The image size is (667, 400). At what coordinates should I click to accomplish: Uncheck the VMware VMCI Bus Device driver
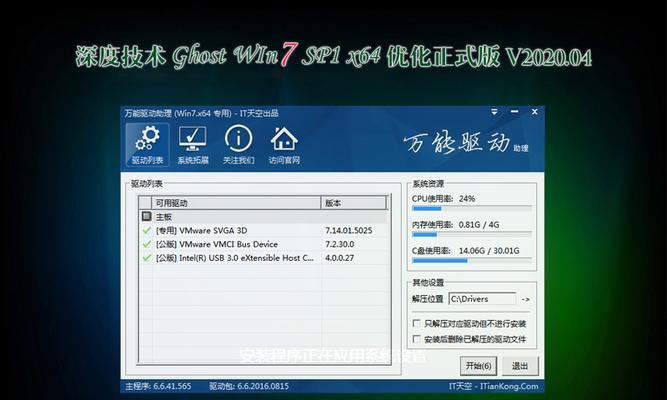tap(146, 244)
